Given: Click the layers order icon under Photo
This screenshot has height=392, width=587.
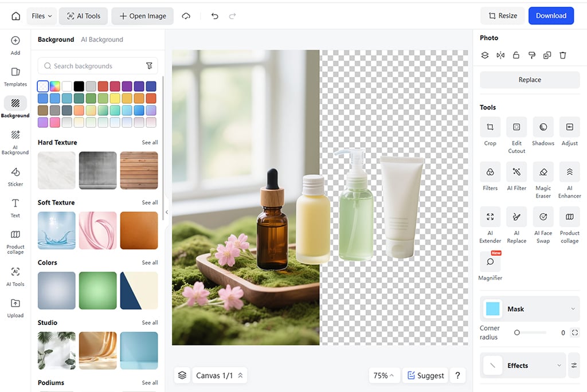Looking at the screenshot, I should tap(485, 56).
